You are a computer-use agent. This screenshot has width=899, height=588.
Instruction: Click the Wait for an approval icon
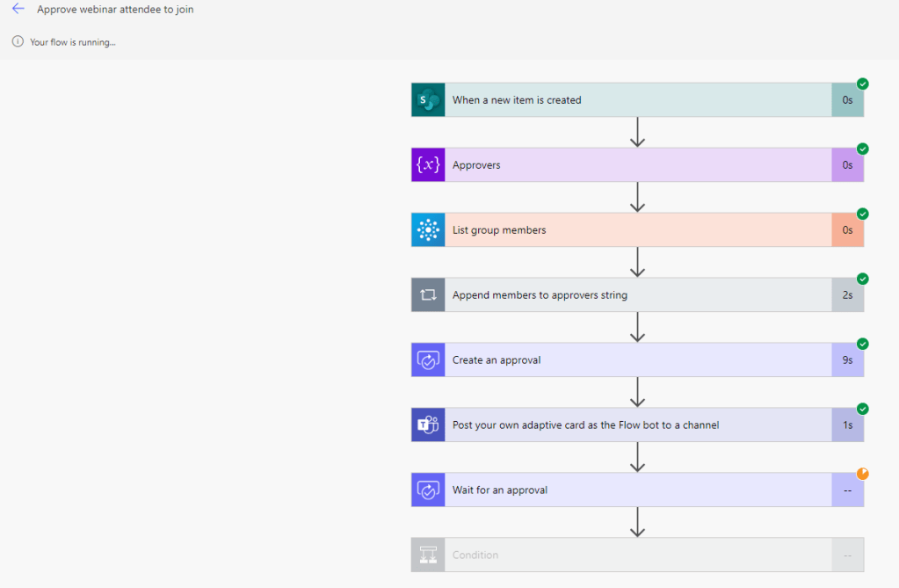tap(428, 490)
